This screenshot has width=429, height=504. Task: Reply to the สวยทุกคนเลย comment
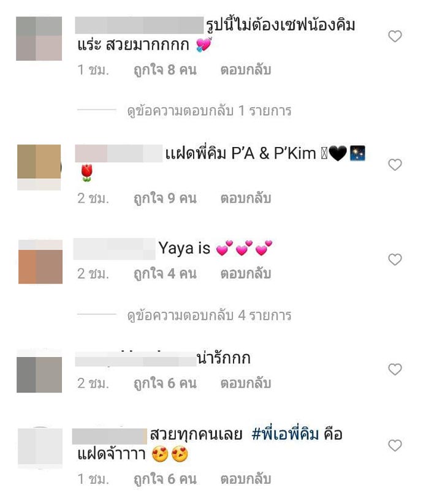[246, 480]
